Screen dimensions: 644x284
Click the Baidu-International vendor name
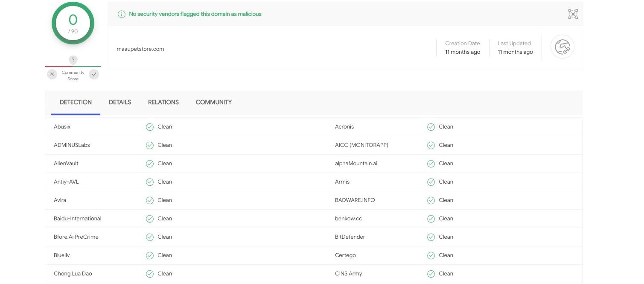click(78, 219)
